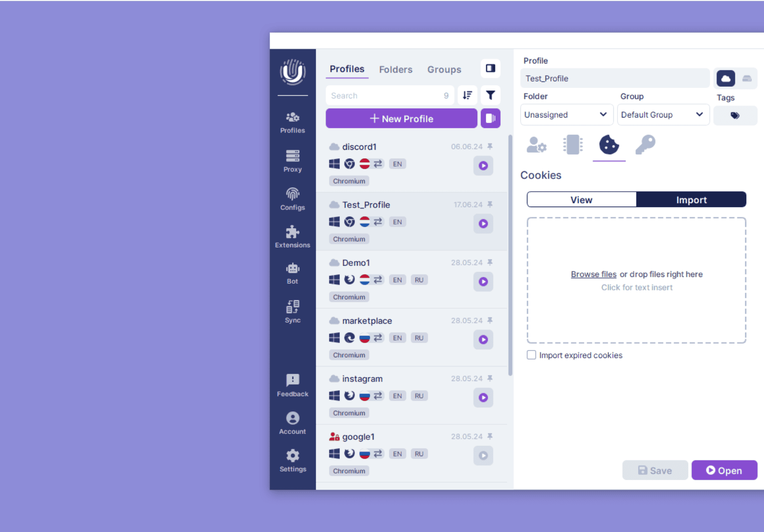The height and width of the screenshot is (532, 764).
Task: Open the Bot section
Action: click(x=292, y=274)
